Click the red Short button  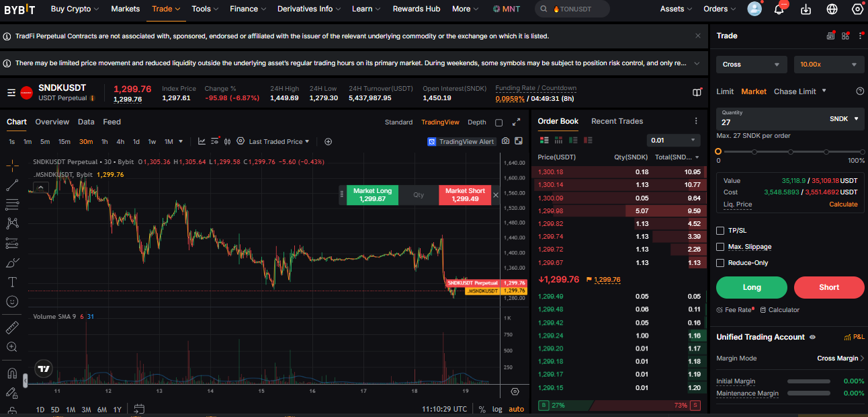[x=829, y=287]
